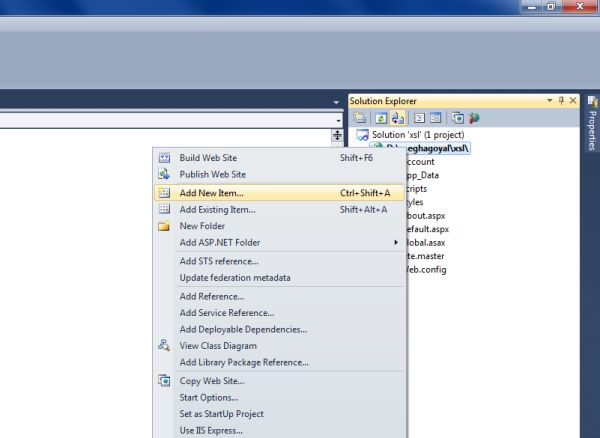Select Solution 'xsl' (1 project) node

click(418, 135)
